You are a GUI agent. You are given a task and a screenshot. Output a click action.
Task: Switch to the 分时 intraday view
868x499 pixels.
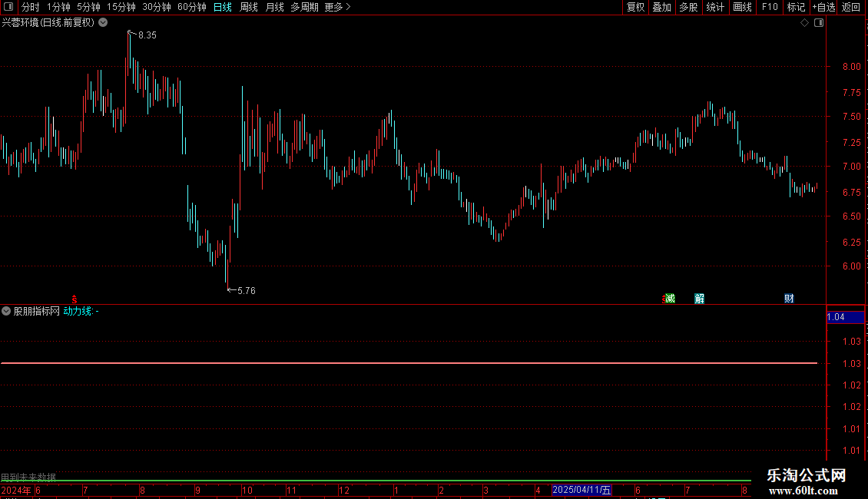[31, 7]
